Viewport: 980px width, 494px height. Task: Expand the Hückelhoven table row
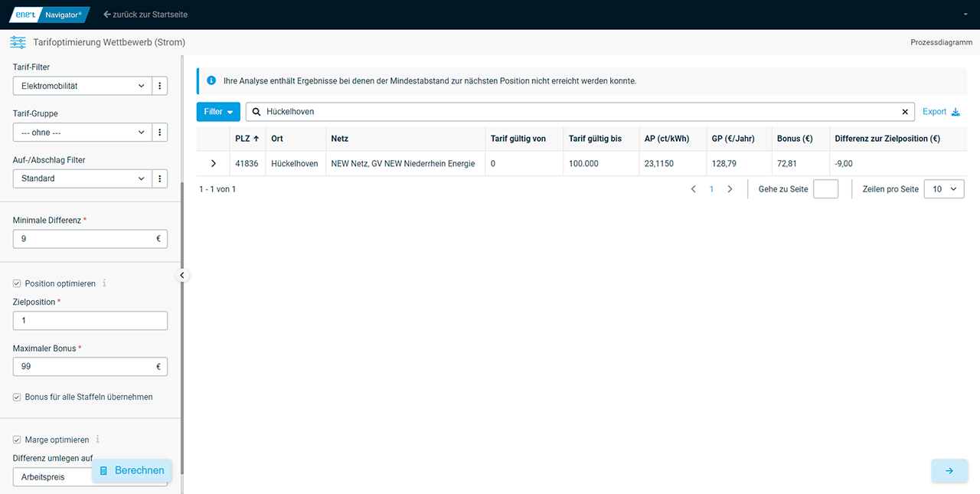214,164
